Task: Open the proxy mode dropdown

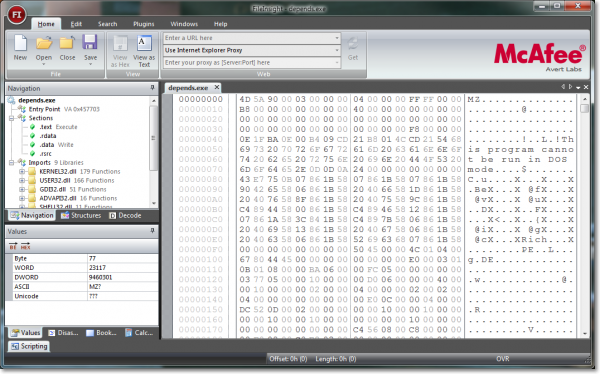Action: (x=337, y=50)
